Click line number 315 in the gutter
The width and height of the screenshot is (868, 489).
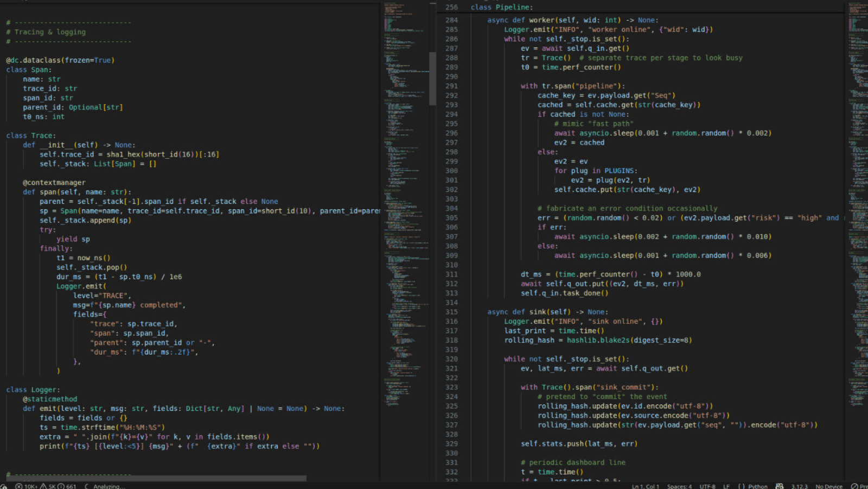pyautogui.click(x=451, y=312)
